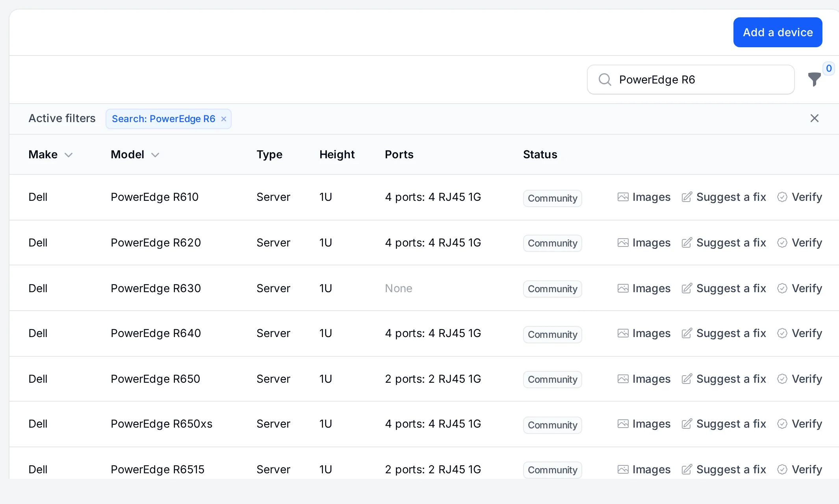Suggest a fix for PowerEdge R6515
Screen dimensions: 839x504
pyautogui.click(x=724, y=469)
